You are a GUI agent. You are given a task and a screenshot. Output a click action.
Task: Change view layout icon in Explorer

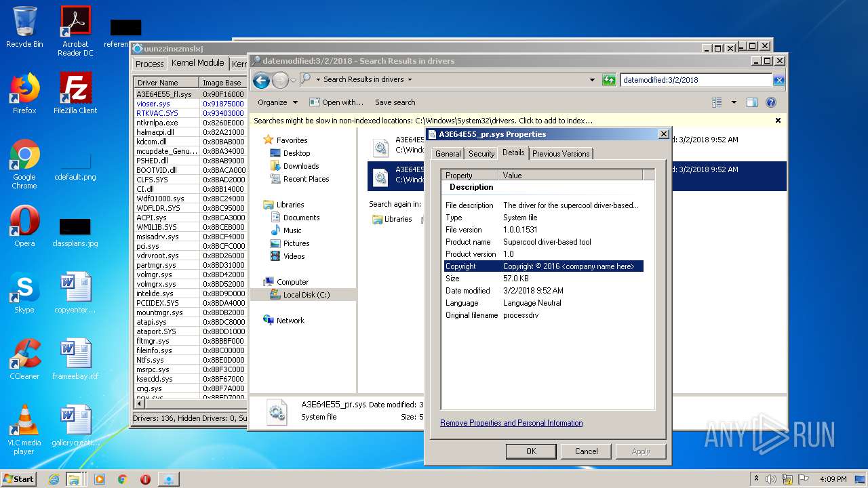tap(717, 102)
